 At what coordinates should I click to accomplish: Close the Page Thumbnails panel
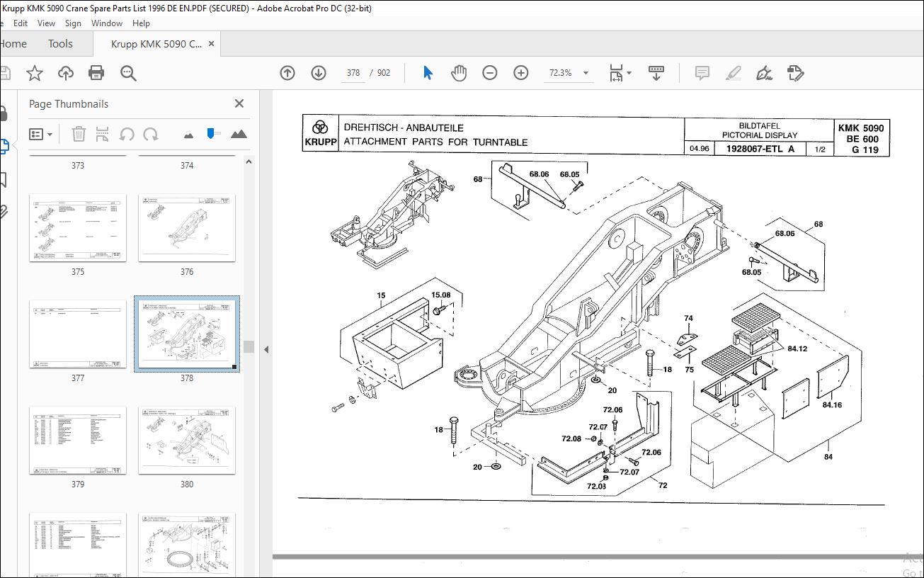point(239,103)
